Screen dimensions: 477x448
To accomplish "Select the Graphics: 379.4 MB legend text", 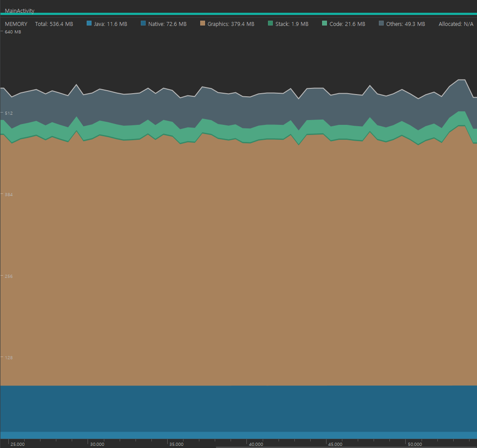I will click(231, 24).
